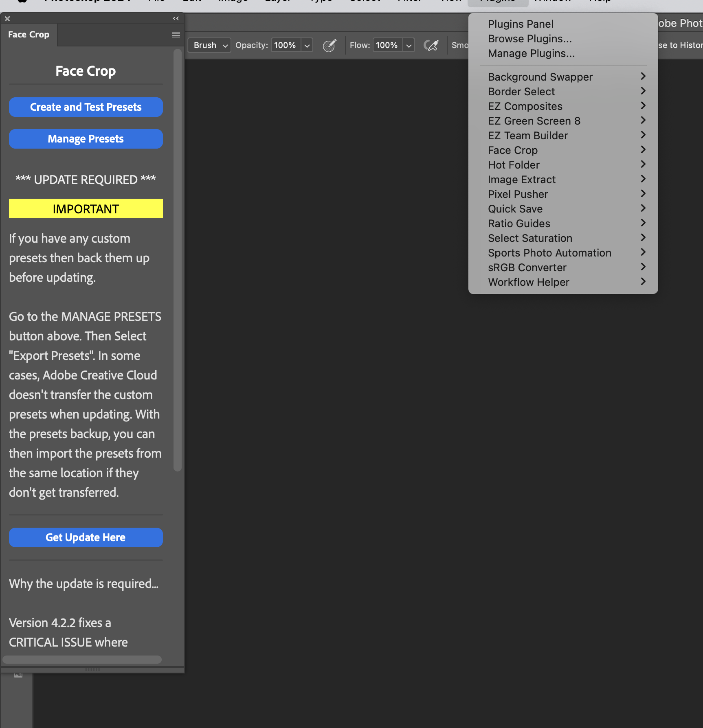Open the Workflow Helper plugin submenu
The width and height of the screenshot is (703, 728).
pyautogui.click(x=563, y=282)
